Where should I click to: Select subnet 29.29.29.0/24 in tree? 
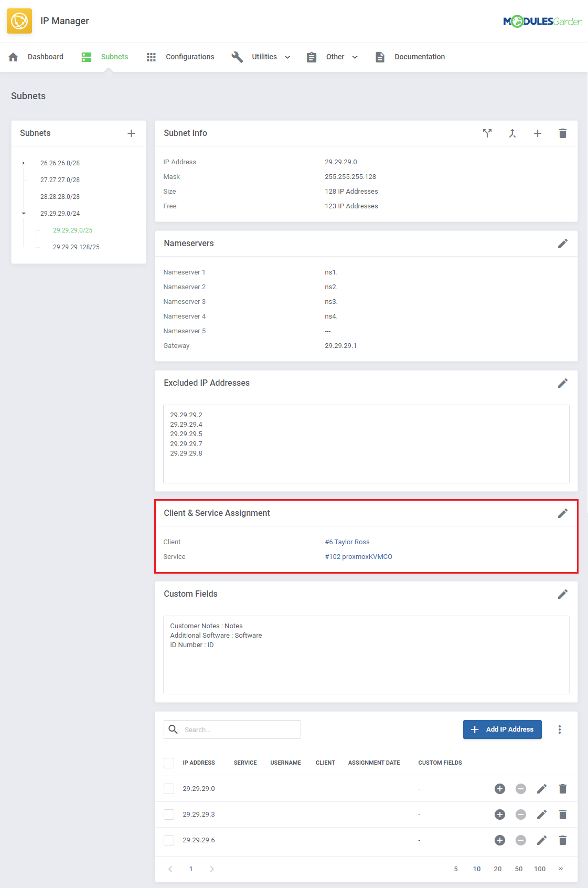click(x=60, y=214)
